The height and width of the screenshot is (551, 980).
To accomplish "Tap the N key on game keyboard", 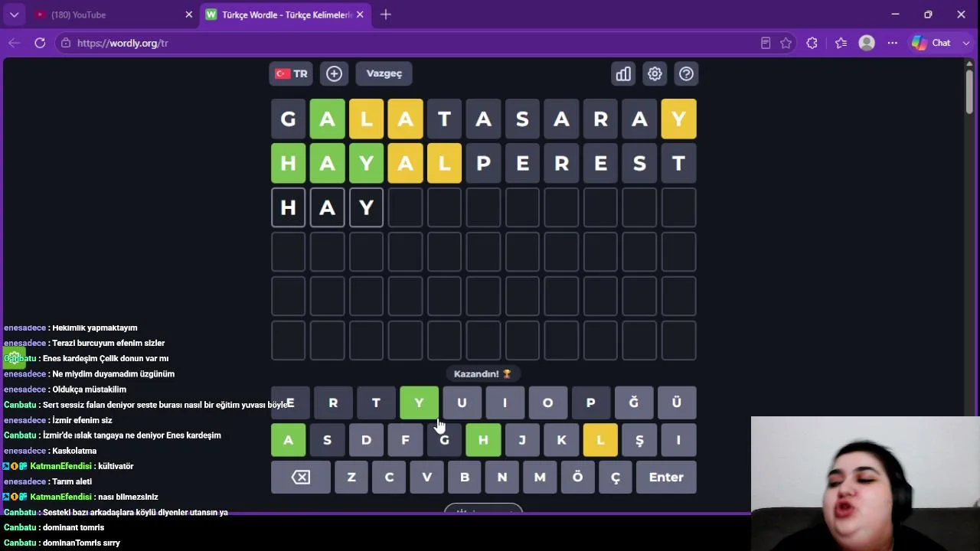I will pos(502,477).
